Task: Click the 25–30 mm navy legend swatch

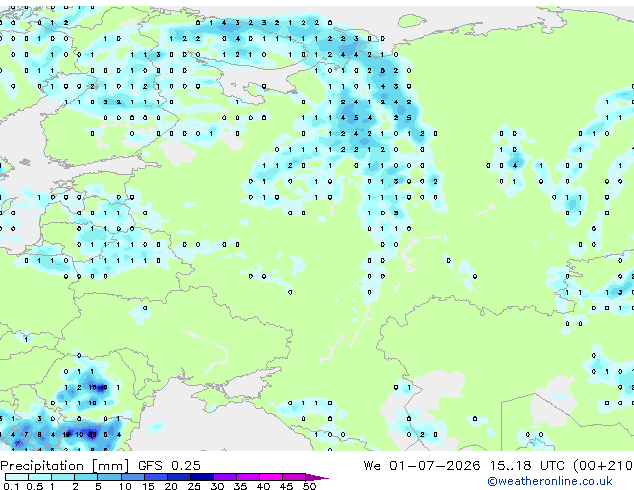Action: pos(202,477)
